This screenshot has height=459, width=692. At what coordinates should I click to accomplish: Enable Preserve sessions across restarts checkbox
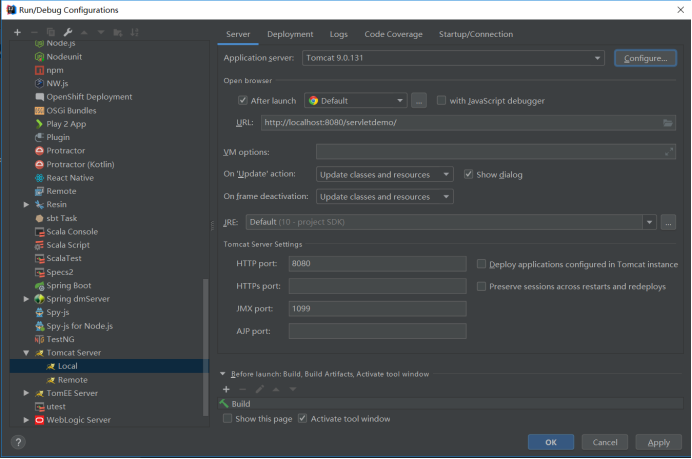point(481,286)
